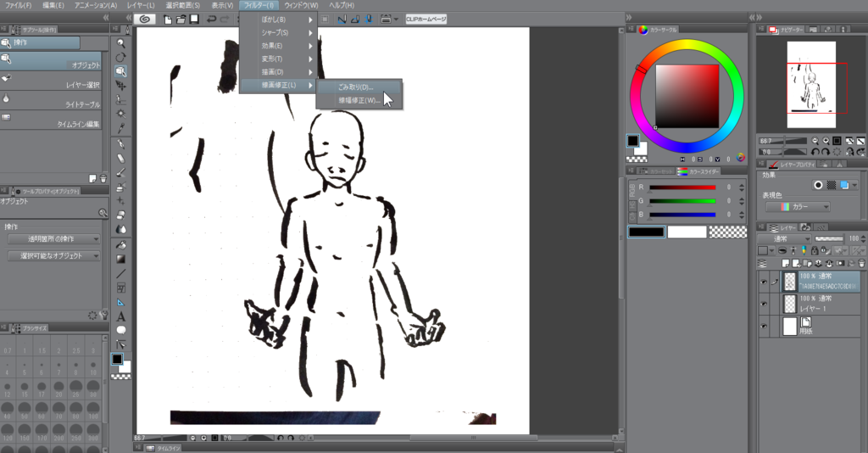This screenshot has width=868, height=453.
Task: Select white sub color swatch bar
Action: (687, 232)
